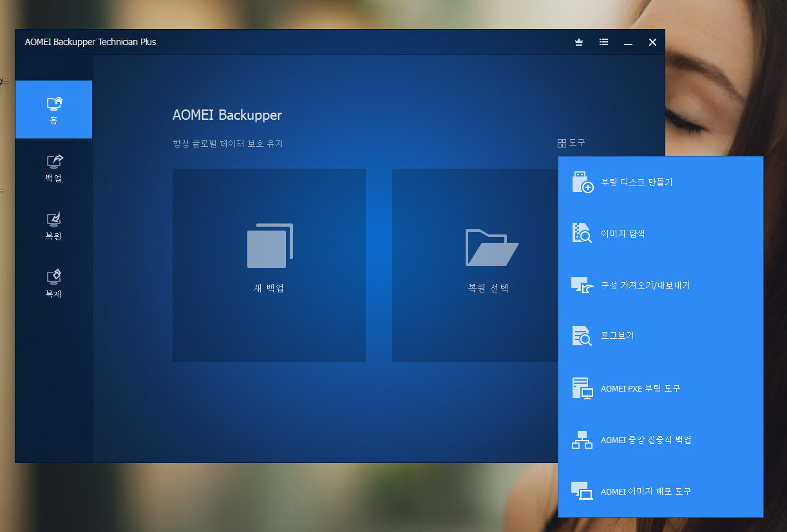Click the 항상 글로벌 데이터 보호 유지 subtitle
787x532 pixels.
pos(228,144)
